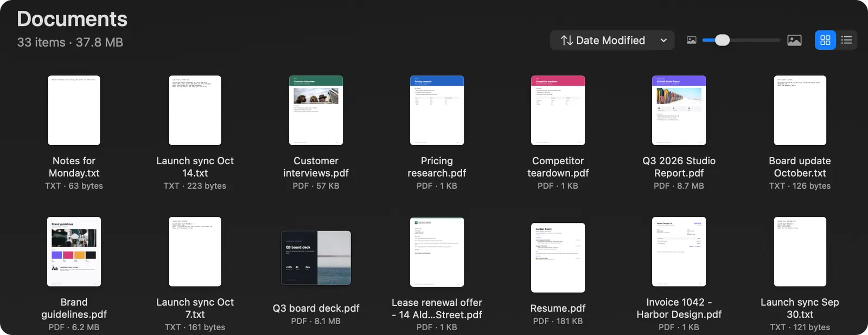Click the 'Q3 board deck.pdf' file name
Image resolution: width=868 pixels, height=335 pixels.
316,308
